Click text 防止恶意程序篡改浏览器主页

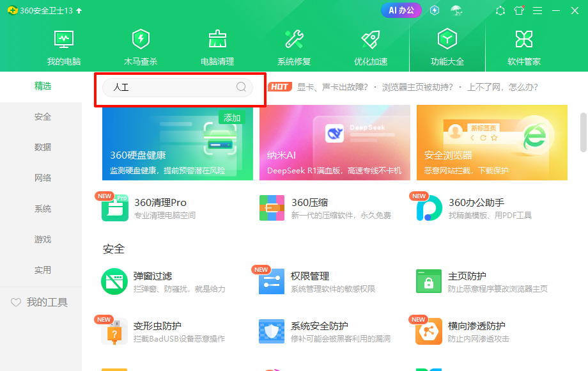coord(498,289)
